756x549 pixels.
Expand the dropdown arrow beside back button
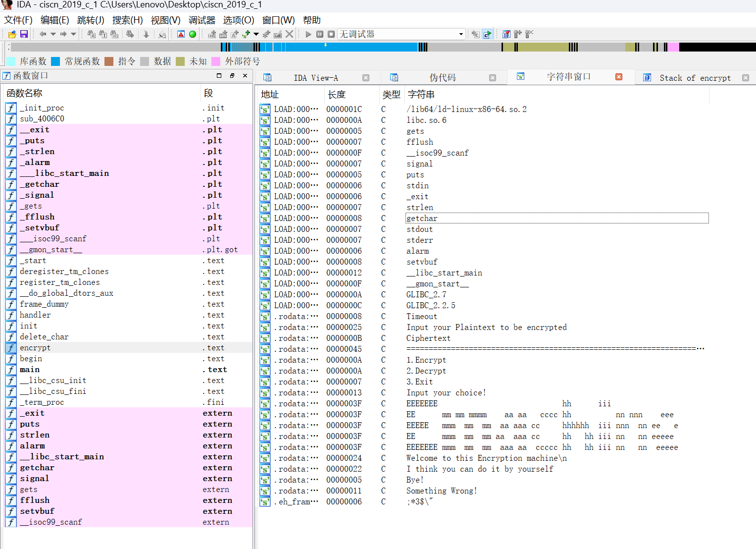(52, 34)
